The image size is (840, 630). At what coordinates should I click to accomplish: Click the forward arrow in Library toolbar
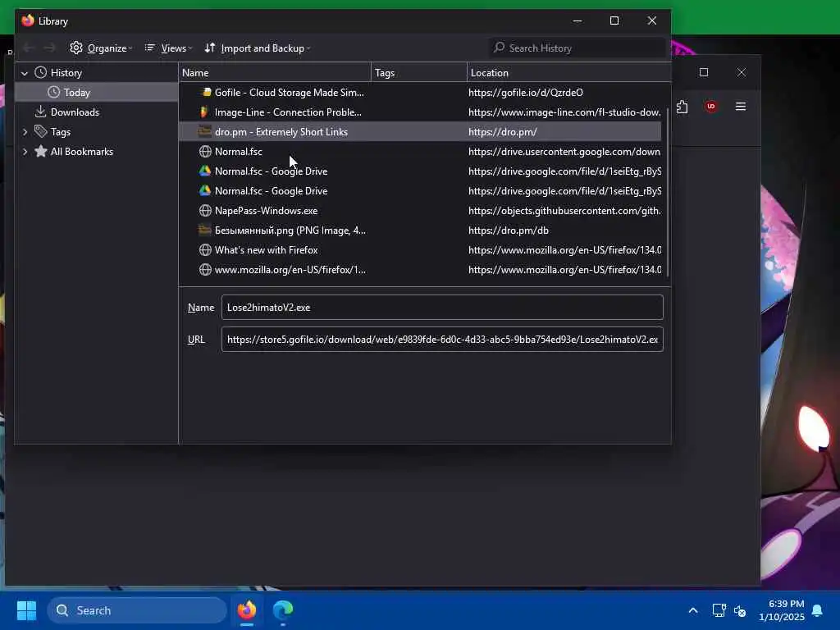[50, 48]
